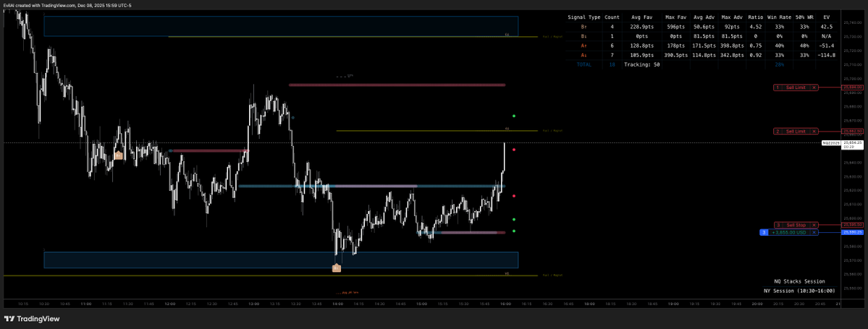This screenshot has height=329, width=868.
Task: Close the +3,855.00 USD position with its X
Action: point(814,232)
